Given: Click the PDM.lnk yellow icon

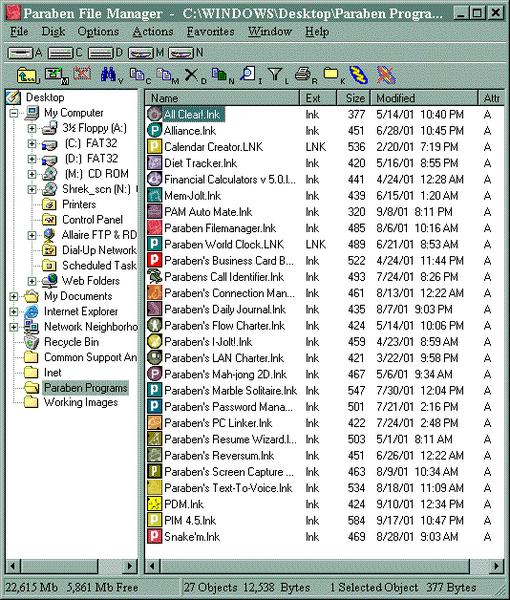Looking at the screenshot, I should click(x=154, y=504).
